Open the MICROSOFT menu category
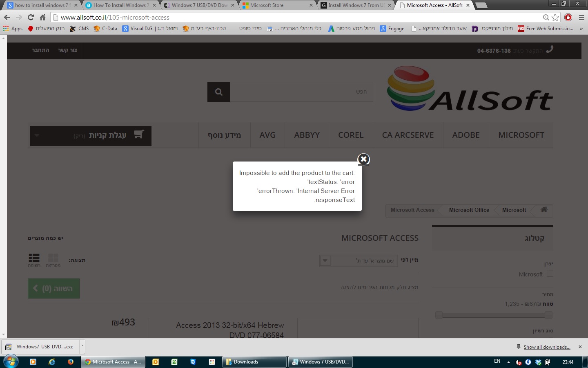 [x=521, y=135]
